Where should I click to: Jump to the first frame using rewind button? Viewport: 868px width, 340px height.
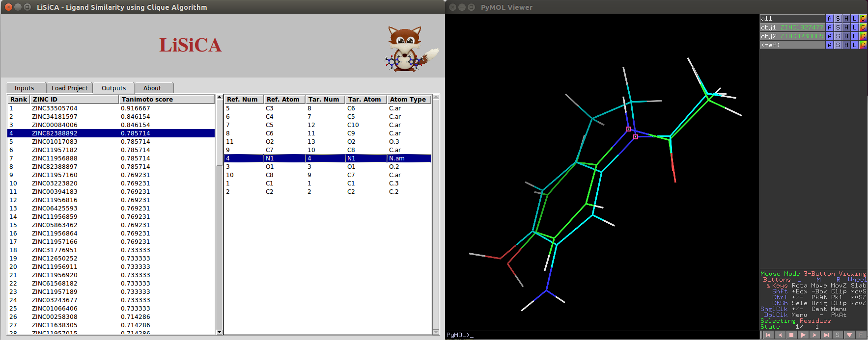768,335
